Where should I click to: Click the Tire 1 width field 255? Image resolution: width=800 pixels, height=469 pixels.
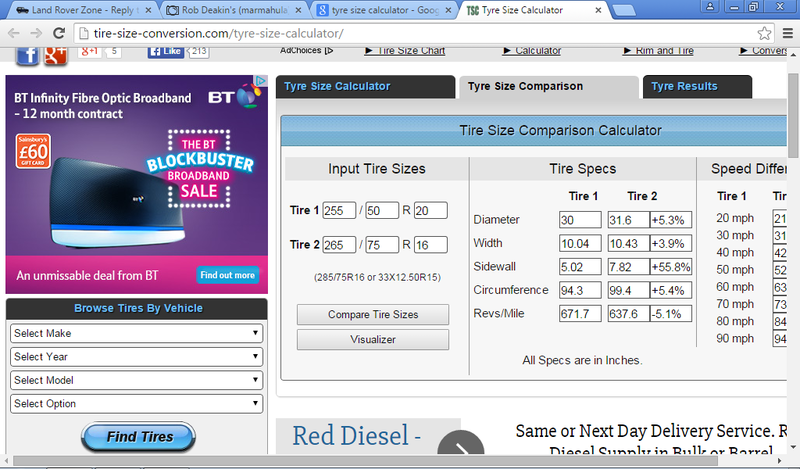pos(339,210)
